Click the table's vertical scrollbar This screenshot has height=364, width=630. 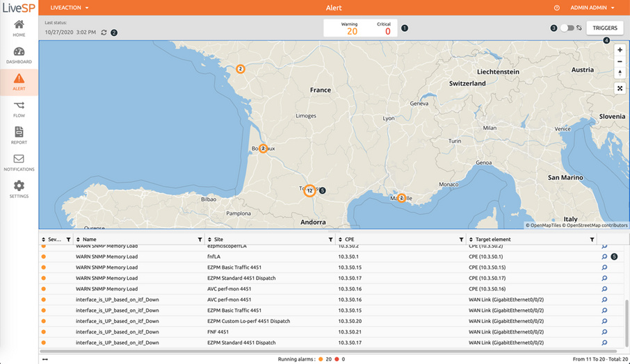(627, 323)
